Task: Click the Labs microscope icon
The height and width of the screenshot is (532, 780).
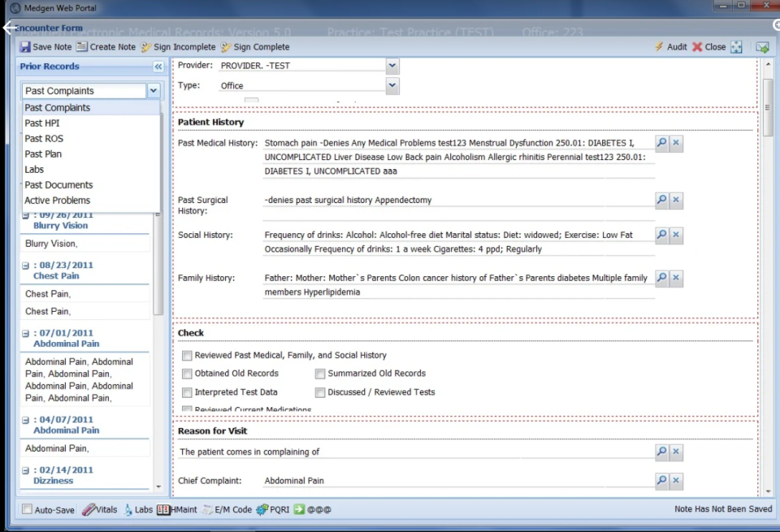Action: tap(128, 509)
